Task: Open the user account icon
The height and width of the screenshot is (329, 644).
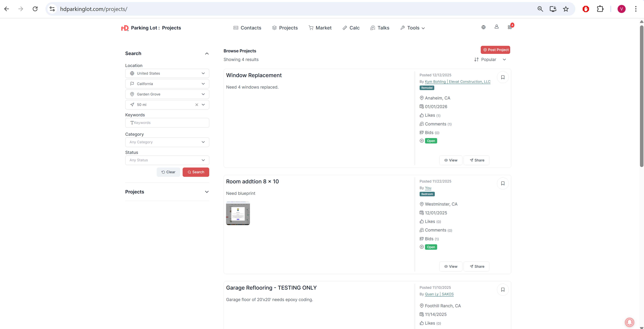Action: 497,27
